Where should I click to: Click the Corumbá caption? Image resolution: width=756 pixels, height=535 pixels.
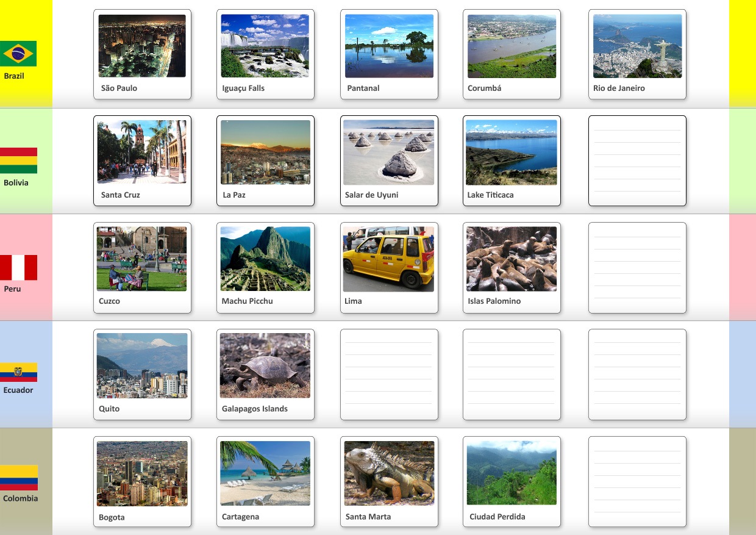coord(485,88)
